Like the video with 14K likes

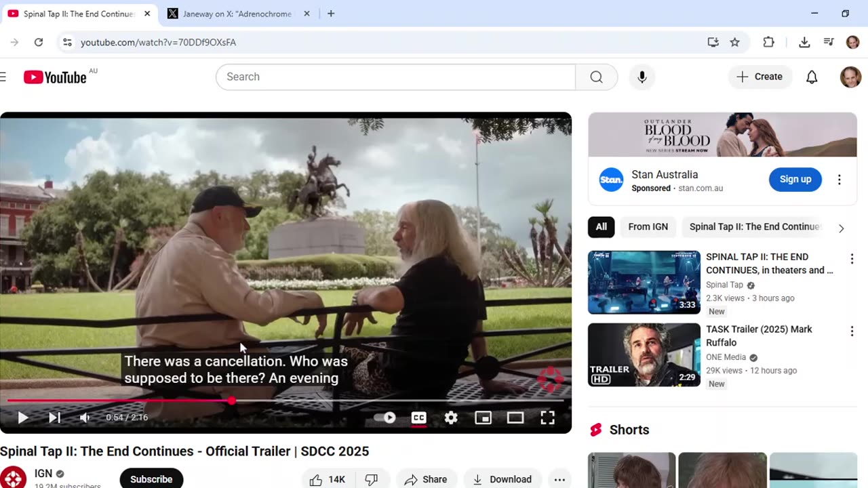coord(328,479)
